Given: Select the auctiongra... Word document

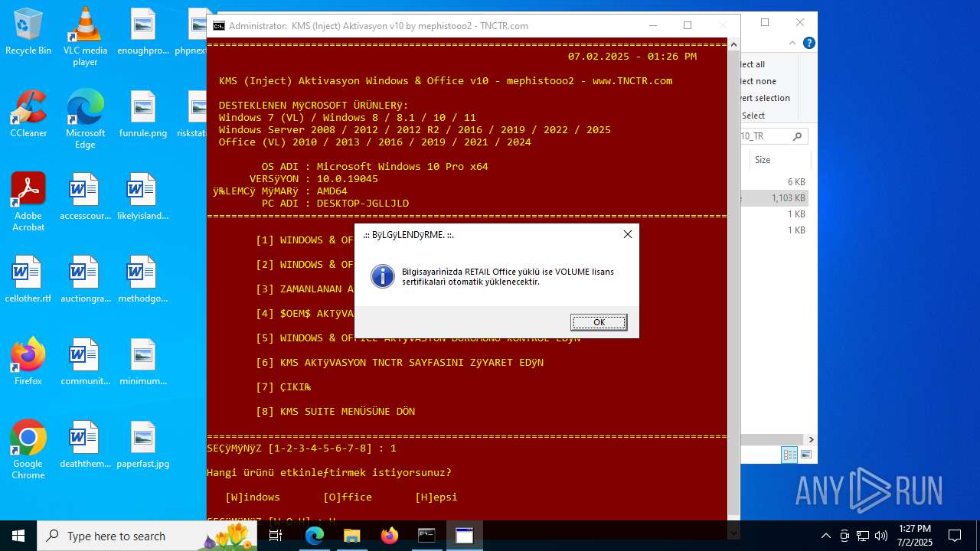Looking at the screenshot, I should pyautogui.click(x=85, y=279).
